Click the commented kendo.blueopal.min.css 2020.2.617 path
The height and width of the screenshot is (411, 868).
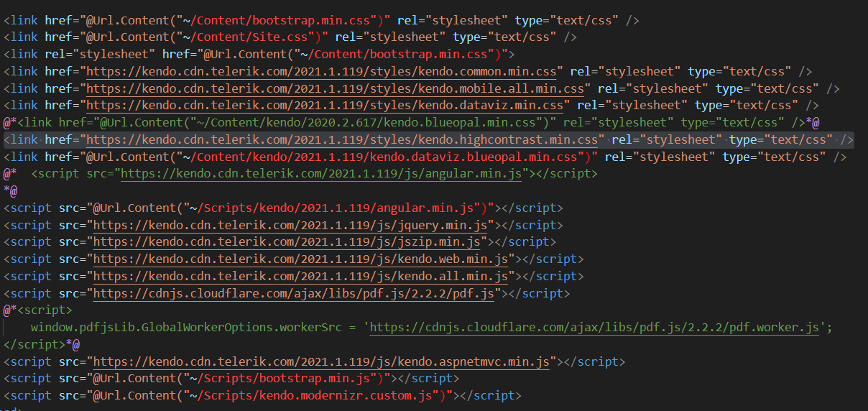coord(367,122)
